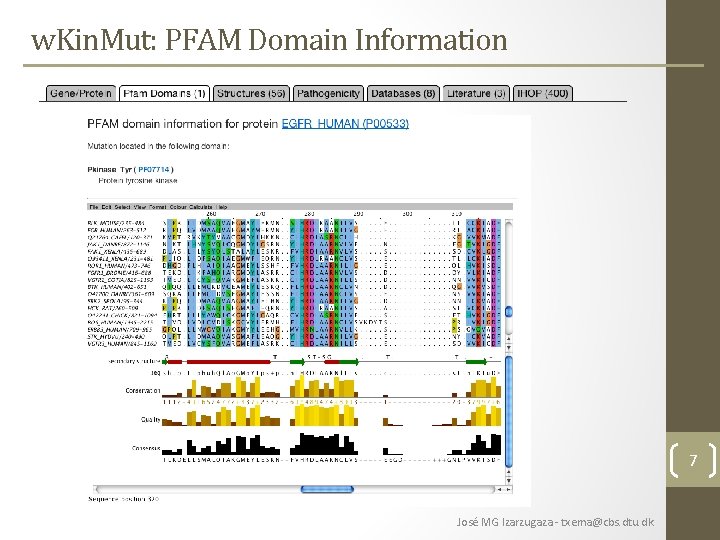Open the Format menu in the alignment viewer

click(x=158, y=207)
